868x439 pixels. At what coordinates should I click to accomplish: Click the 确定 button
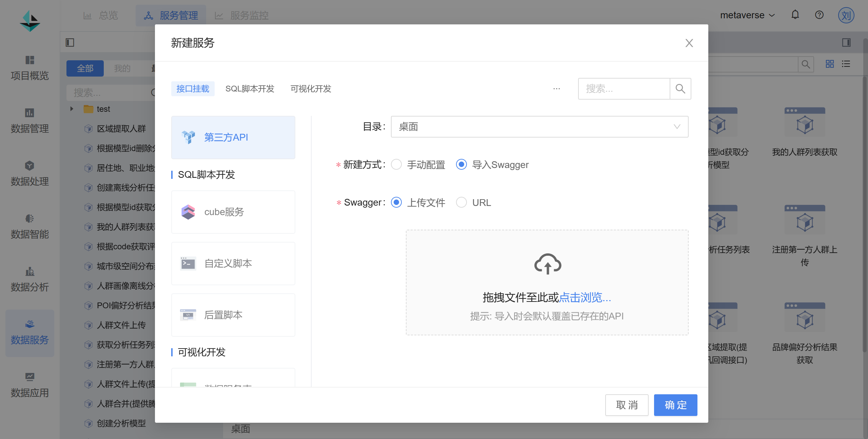click(x=675, y=405)
